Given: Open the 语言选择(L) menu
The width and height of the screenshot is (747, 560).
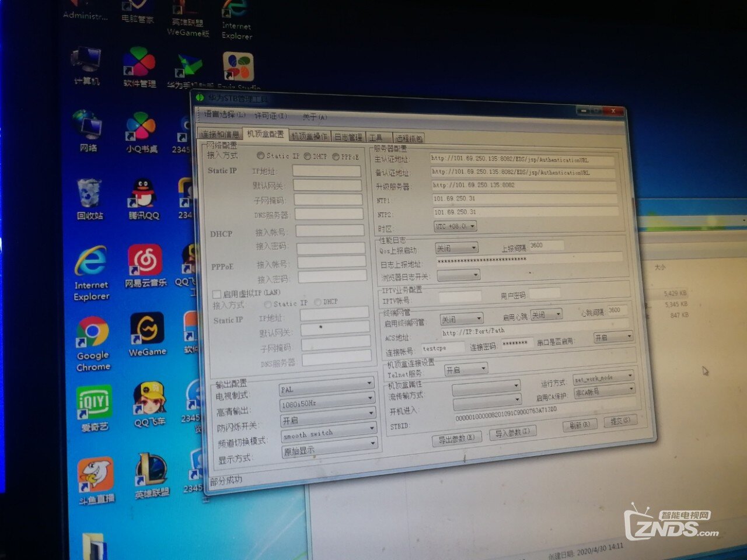Looking at the screenshot, I should pos(224,115).
